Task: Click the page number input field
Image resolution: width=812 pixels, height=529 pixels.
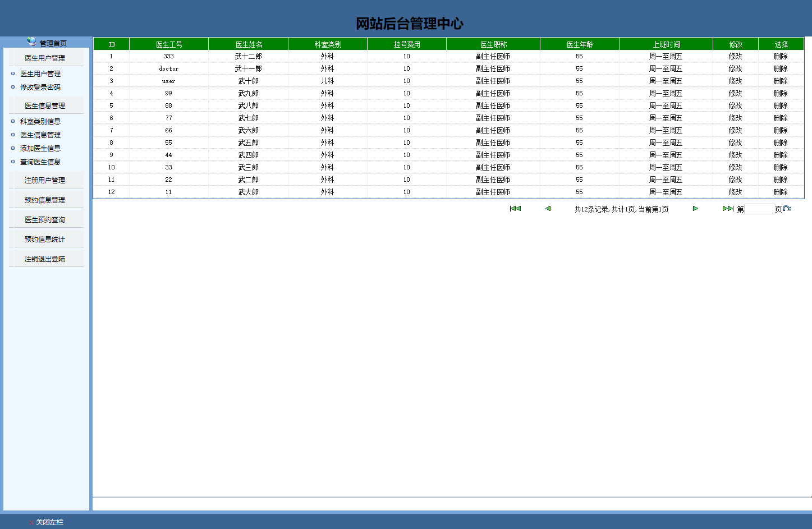Action: (x=759, y=209)
